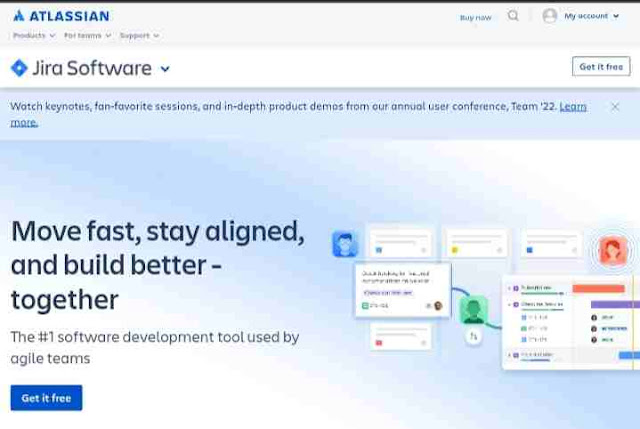Open the Learn more banner link

pos(573,107)
